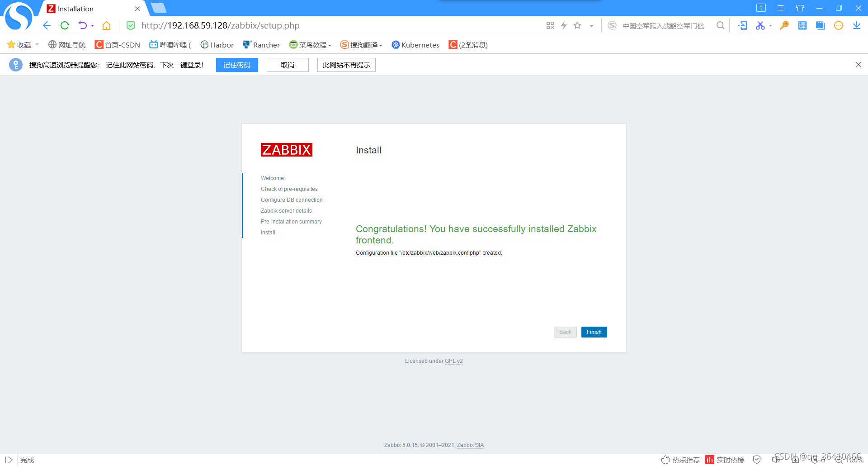
Task: Open the browser main menu icon
Action: click(x=780, y=8)
